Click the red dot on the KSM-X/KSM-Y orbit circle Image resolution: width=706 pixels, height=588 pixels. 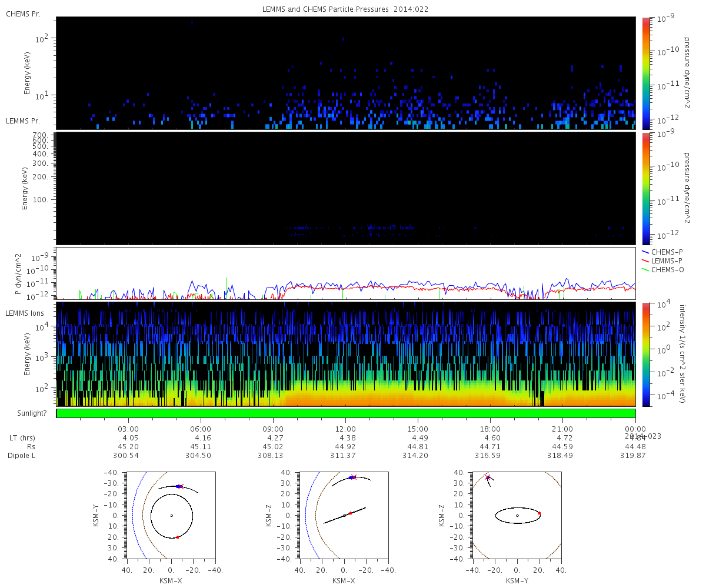coord(177,537)
